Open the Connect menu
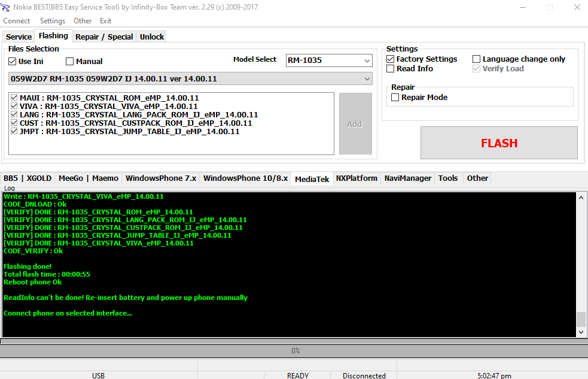Viewport: 588px width, 379px height. coord(17,21)
